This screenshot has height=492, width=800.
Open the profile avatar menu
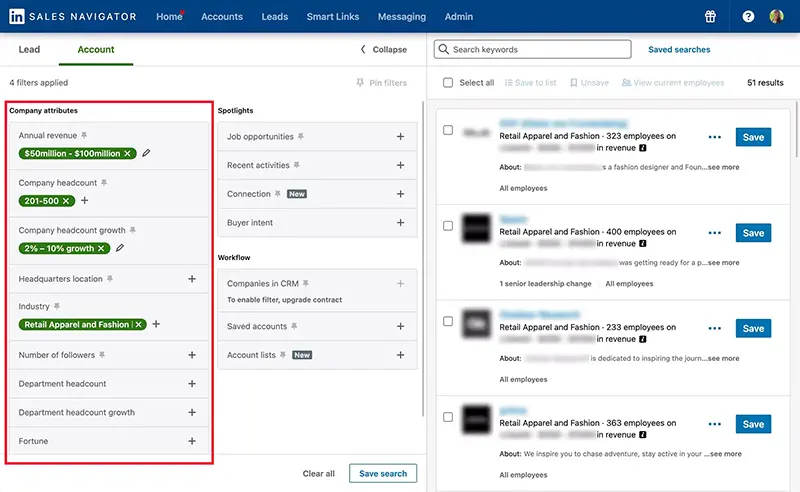point(776,16)
